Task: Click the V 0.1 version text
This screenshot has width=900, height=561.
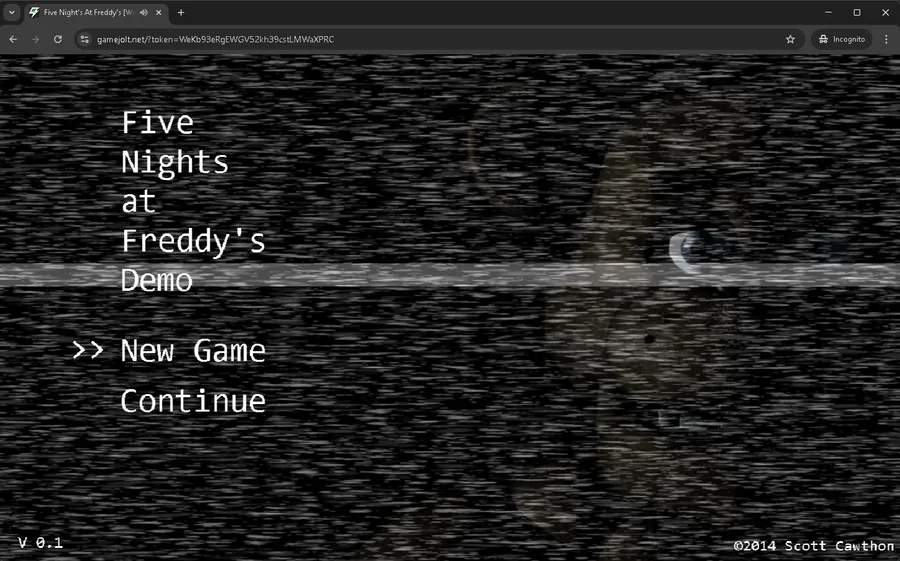Action: (x=40, y=543)
